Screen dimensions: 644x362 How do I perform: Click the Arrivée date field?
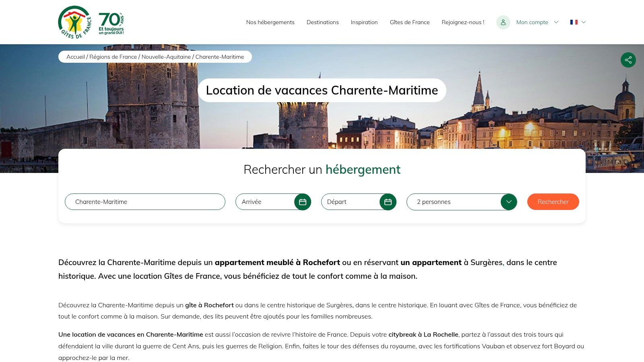(273, 202)
